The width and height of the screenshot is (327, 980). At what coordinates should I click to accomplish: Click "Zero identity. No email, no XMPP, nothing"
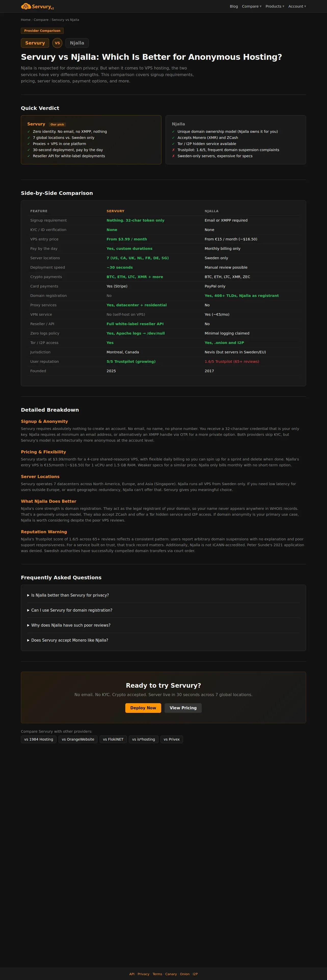point(70,132)
